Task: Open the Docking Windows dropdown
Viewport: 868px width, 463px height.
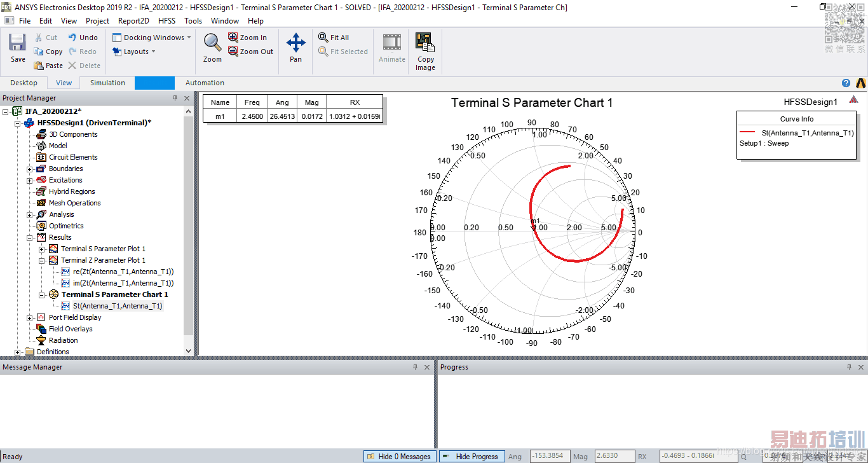Action: click(x=152, y=38)
